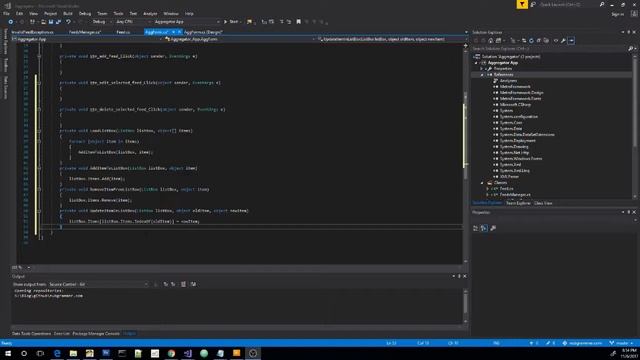The height and width of the screenshot is (360, 640).
Task: Select the MetroFramework.Design reference
Action: coord(521,93)
